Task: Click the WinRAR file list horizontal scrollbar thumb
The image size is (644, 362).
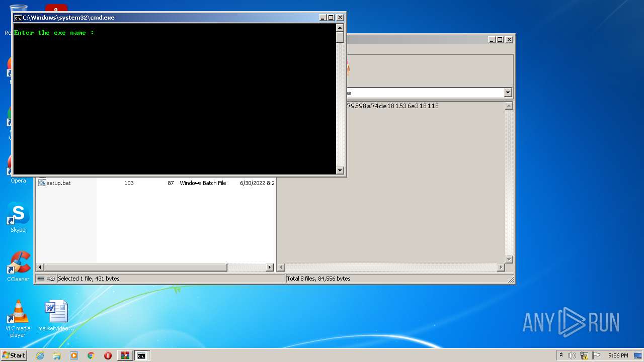Action: coord(136,267)
